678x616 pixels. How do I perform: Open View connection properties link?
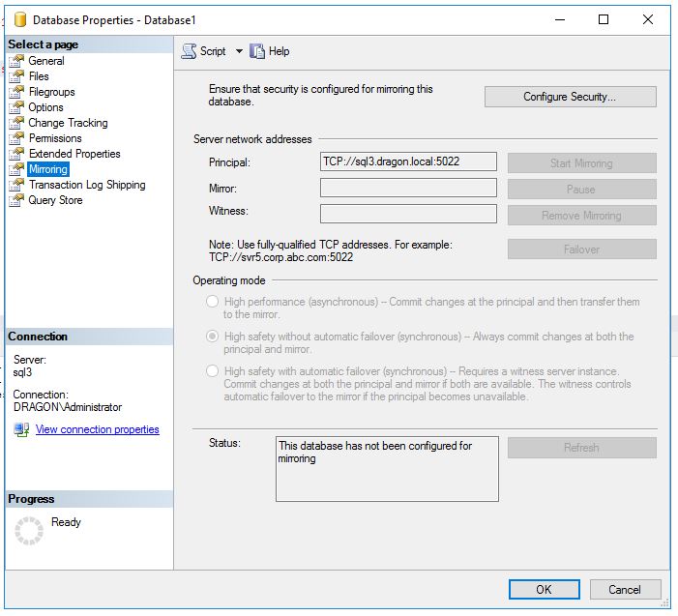tap(97, 429)
